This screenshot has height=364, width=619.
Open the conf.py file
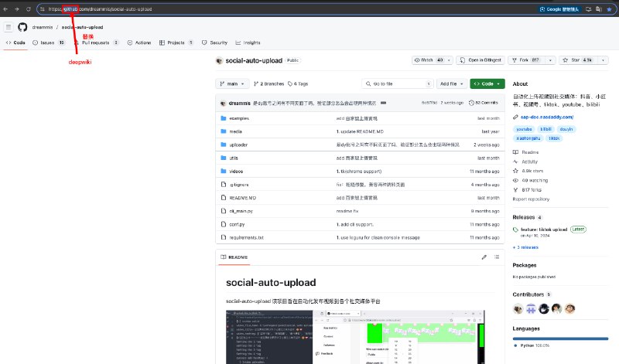pos(237,224)
